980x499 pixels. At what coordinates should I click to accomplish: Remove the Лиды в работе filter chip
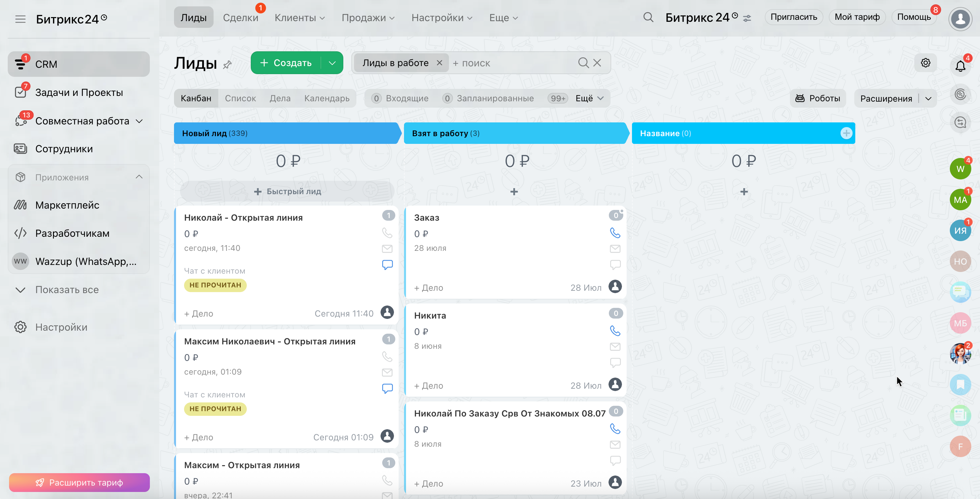tap(440, 63)
